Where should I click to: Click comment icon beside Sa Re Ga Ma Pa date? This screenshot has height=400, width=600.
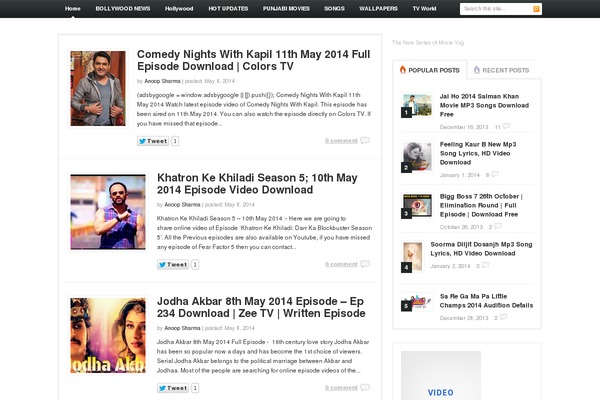[x=504, y=317]
